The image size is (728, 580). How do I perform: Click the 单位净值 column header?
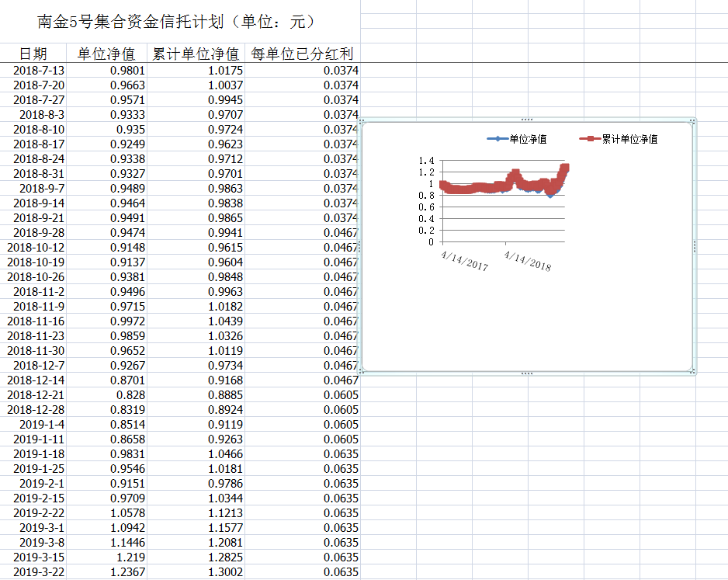click(x=106, y=54)
